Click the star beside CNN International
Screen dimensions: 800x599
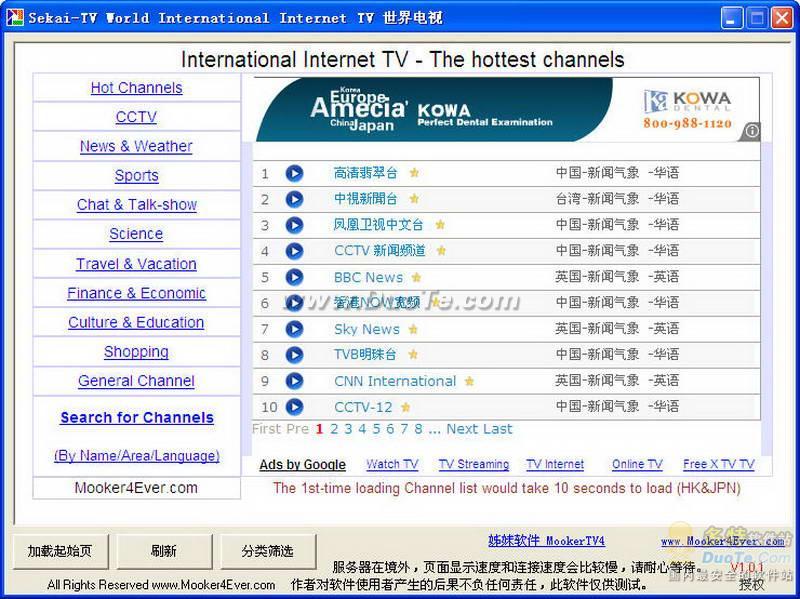[x=469, y=381]
